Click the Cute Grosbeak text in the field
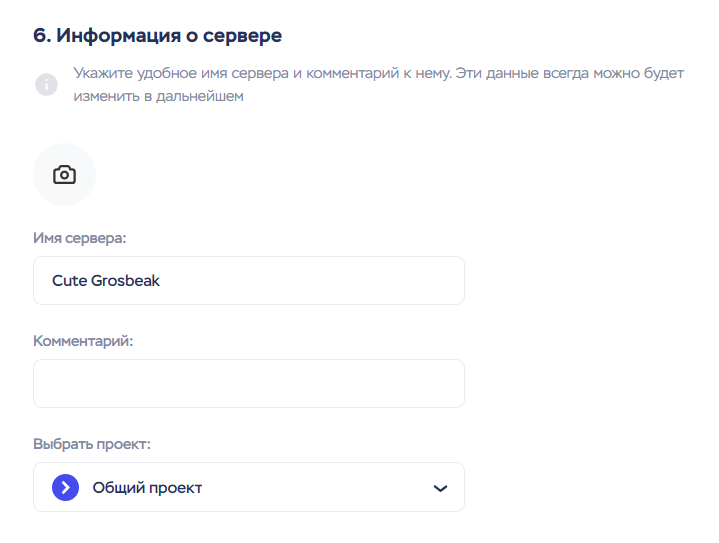The height and width of the screenshot is (543, 719). coord(106,281)
